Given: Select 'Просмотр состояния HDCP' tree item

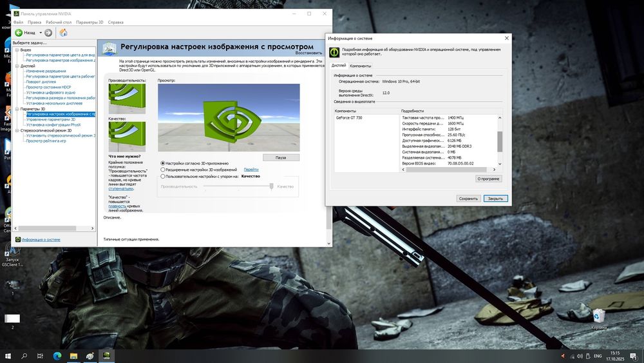Looking at the screenshot, I should tap(48, 87).
